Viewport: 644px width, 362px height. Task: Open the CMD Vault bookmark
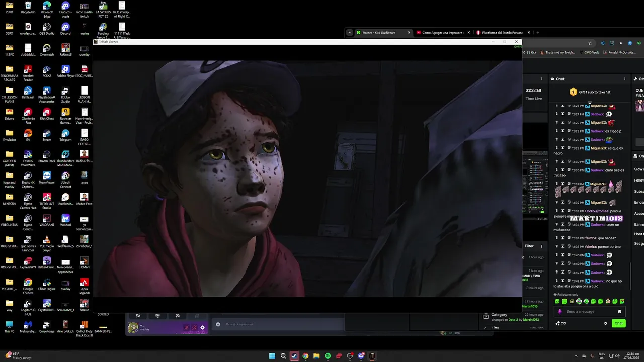tap(588, 52)
